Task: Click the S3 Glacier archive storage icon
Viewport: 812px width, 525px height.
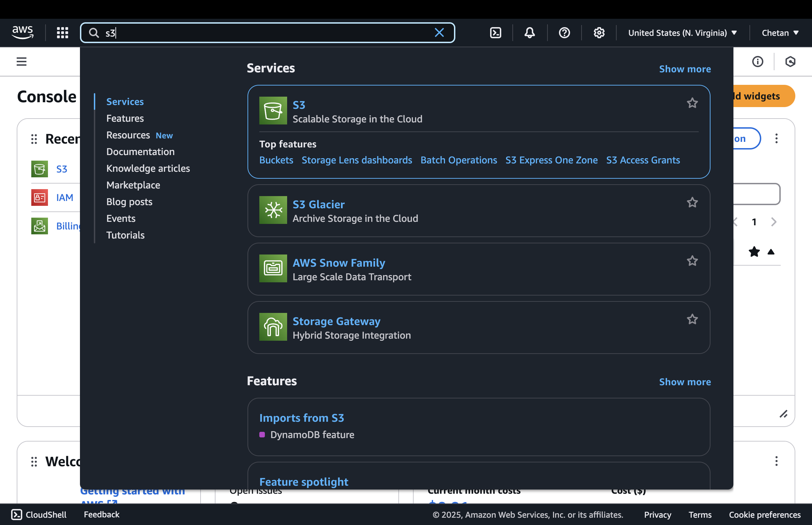Action: tap(273, 210)
